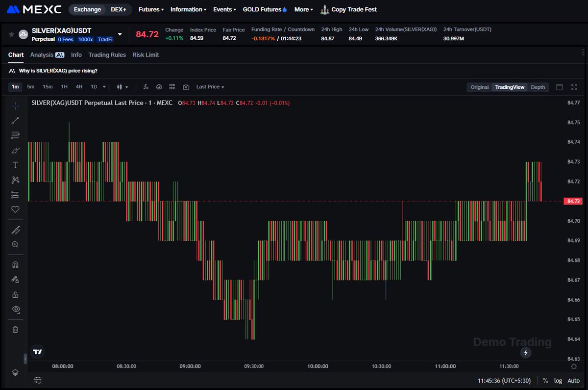Open the Fibonacci and pitchfork lines tool
This screenshot has height=390, width=588.
tap(15, 135)
